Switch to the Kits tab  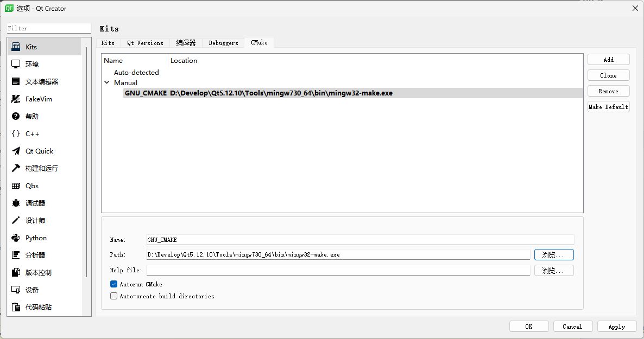tap(108, 43)
